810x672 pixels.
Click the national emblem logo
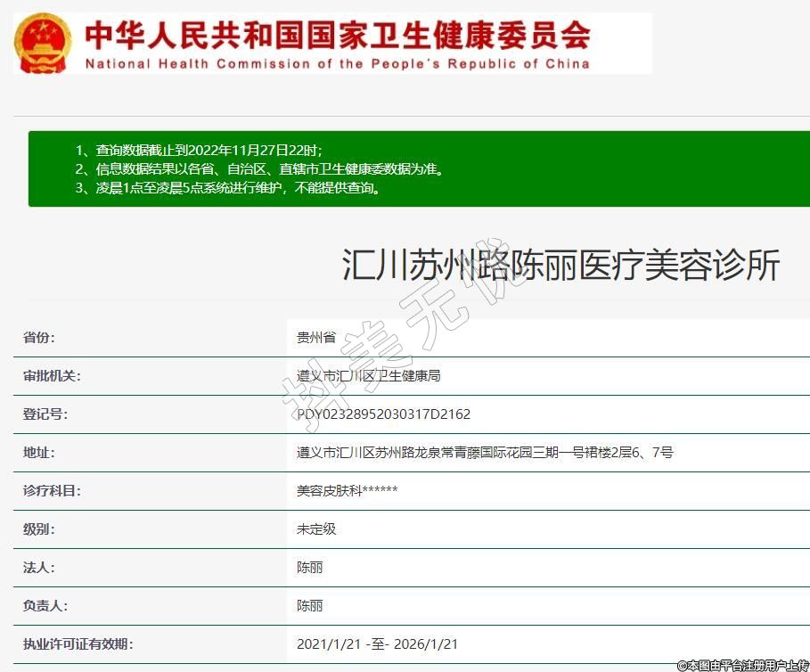pyautogui.click(x=45, y=42)
